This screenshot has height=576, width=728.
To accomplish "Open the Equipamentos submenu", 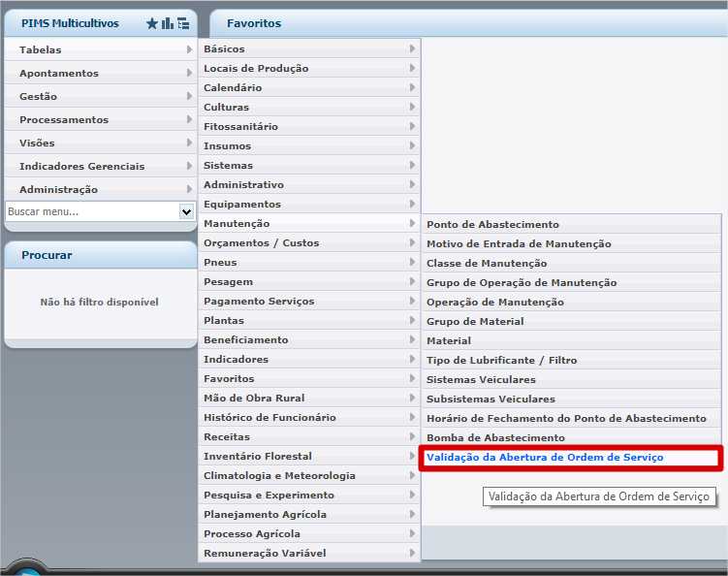I will 309,204.
